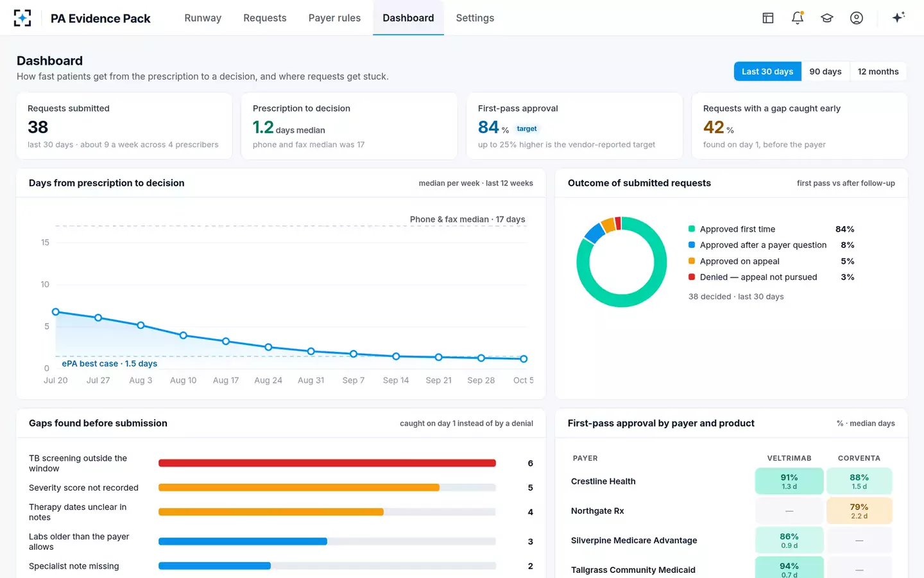Image resolution: width=924 pixels, height=578 pixels.
Task: Switch to the Runway tab
Action: (203, 18)
